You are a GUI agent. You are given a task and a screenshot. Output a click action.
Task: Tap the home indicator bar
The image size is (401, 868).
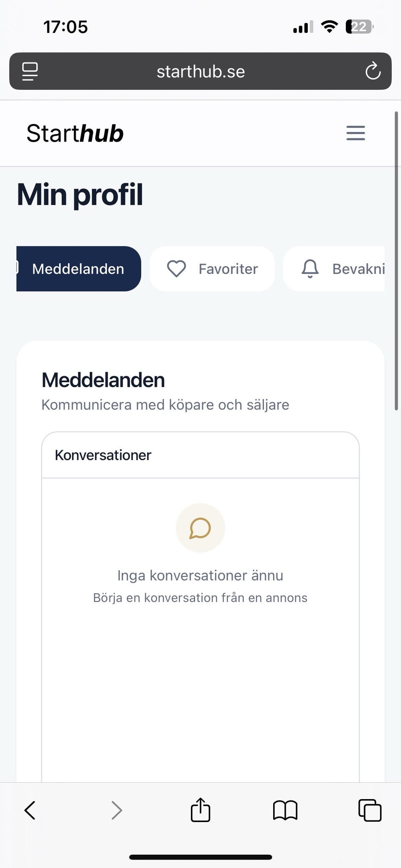tap(200, 845)
